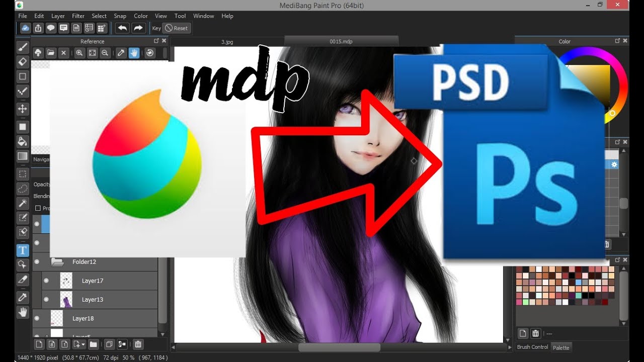The width and height of the screenshot is (644, 362).
Task: Click the cloud save icon
Action: tap(25, 28)
